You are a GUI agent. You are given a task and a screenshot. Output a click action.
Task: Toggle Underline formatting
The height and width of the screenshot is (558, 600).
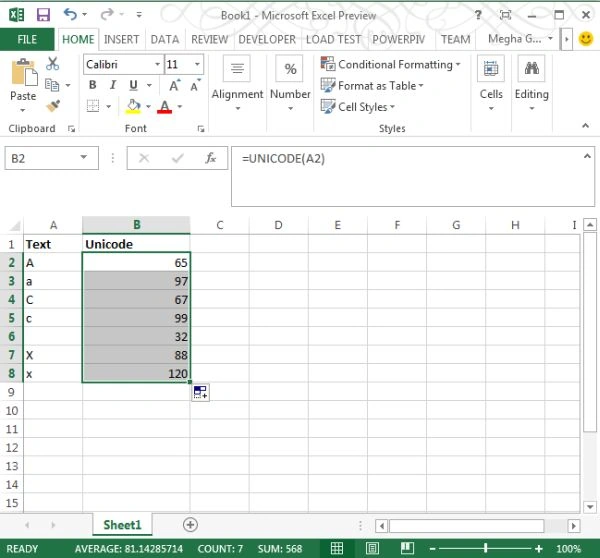pyautogui.click(x=133, y=85)
